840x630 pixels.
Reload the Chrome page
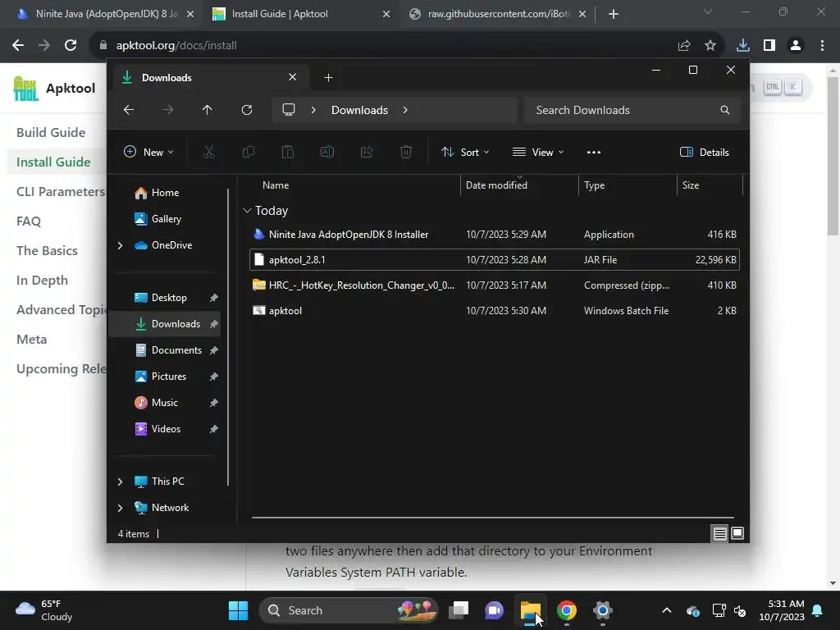pyautogui.click(x=71, y=45)
